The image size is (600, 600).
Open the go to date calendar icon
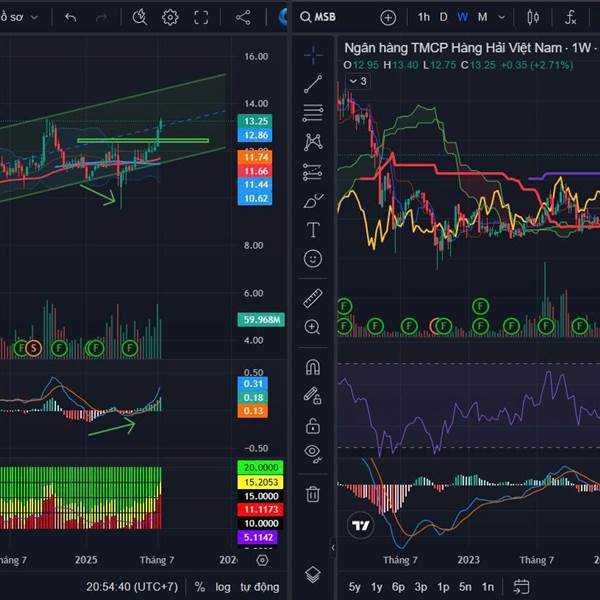[x=521, y=587]
